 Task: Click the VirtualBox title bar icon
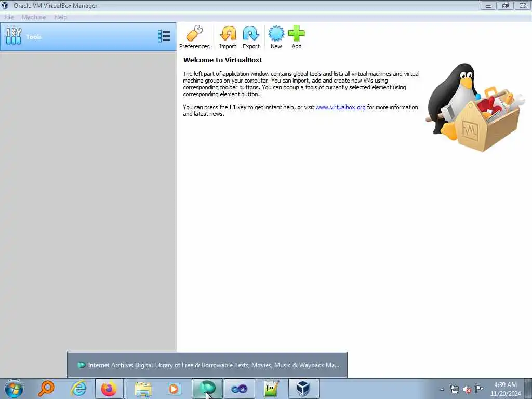(5, 5)
